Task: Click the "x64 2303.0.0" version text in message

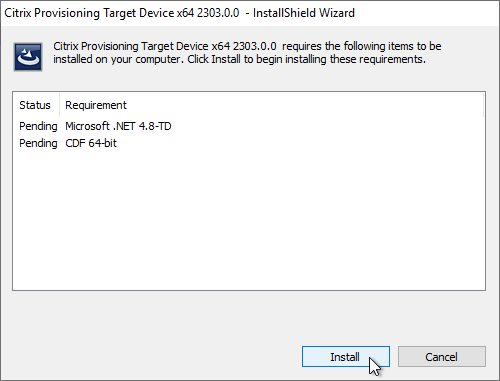Action: click(244, 46)
